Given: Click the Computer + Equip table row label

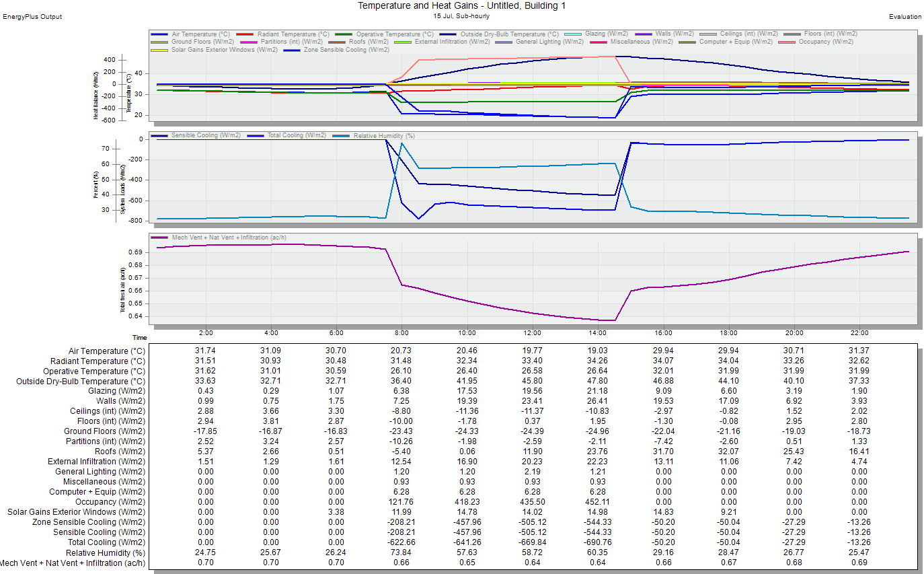Looking at the screenshot, I should coord(97,492).
